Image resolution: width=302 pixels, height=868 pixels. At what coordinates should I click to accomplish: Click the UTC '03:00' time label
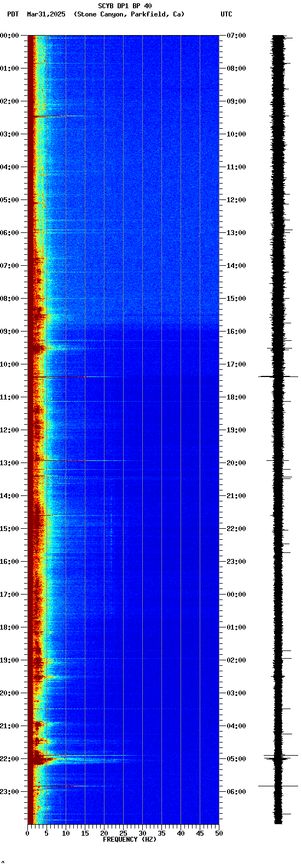[x=236, y=693]
